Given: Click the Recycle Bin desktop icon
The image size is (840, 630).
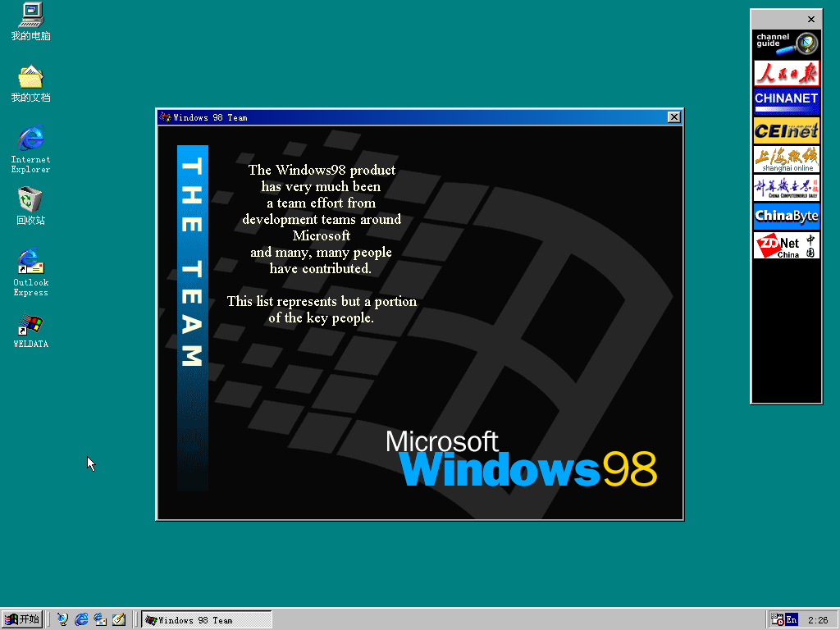Looking at the screenshot, I should [30, 199].
